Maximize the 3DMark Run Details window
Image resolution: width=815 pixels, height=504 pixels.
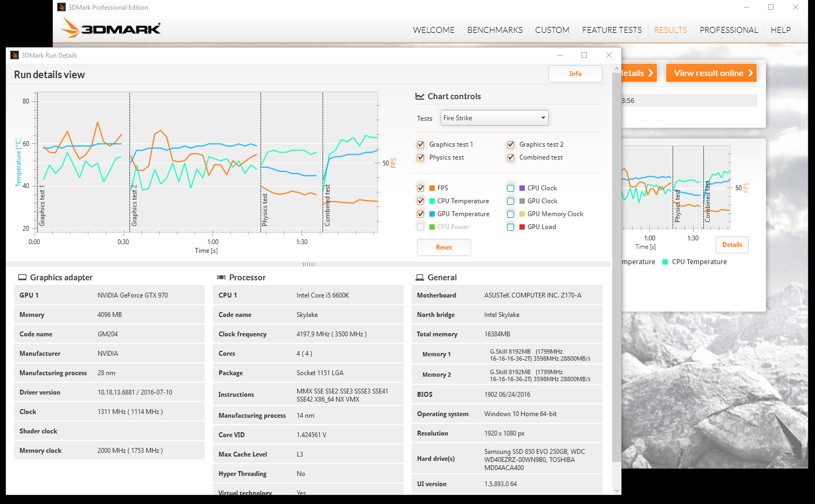pyautogui.click(x=584, y=55)
